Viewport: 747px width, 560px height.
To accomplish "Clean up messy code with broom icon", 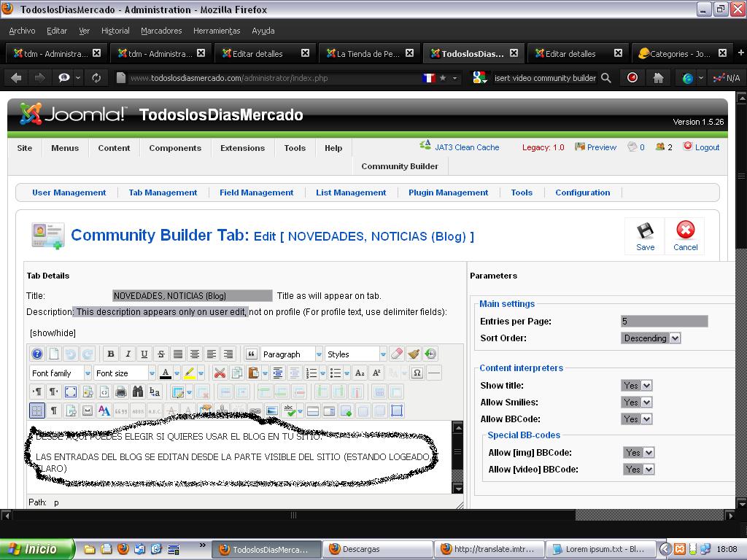I will tap(414, 354).
